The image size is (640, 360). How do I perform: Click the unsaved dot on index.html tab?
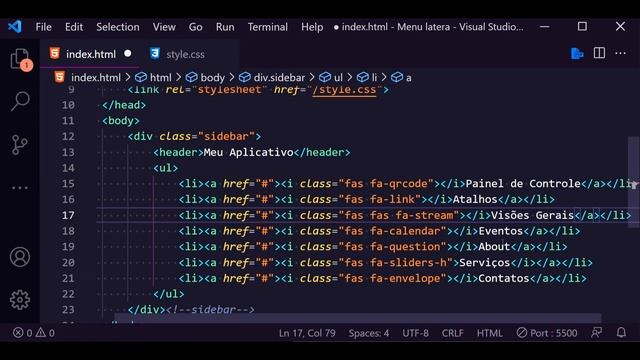(128, 53)
